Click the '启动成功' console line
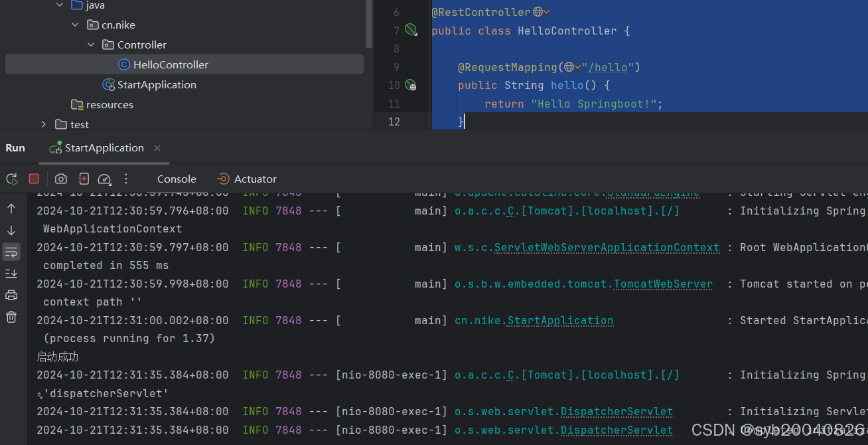 coord(58,357)
